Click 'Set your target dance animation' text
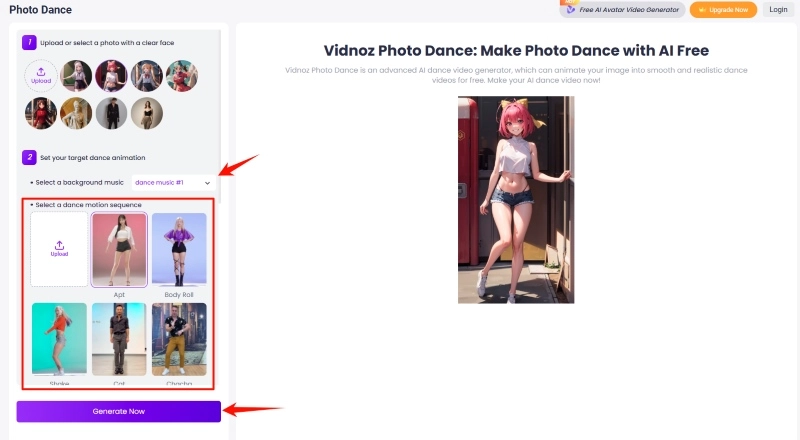Screen dimensions: 800x440 (92, 158)
